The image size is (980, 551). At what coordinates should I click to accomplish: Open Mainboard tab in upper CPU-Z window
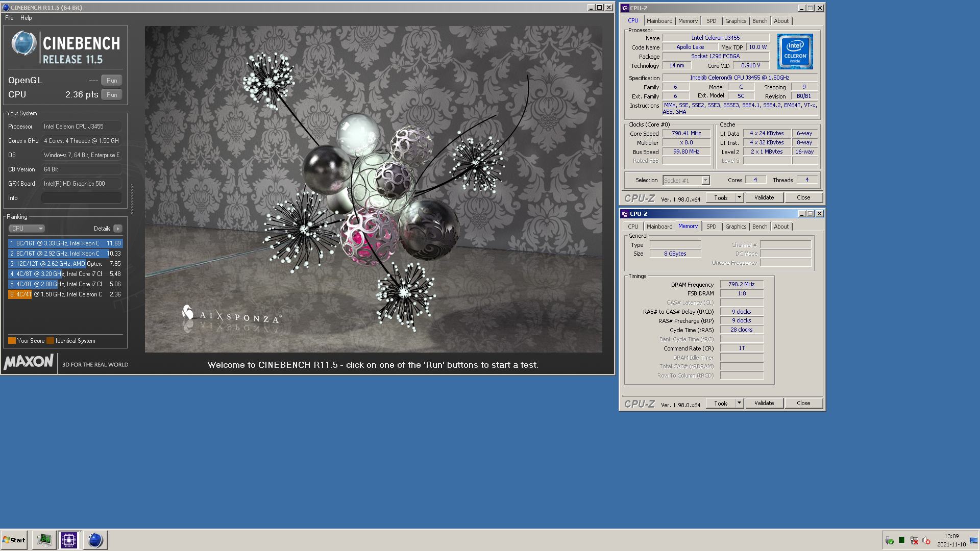pyautogui.click(x=659, y=21)
